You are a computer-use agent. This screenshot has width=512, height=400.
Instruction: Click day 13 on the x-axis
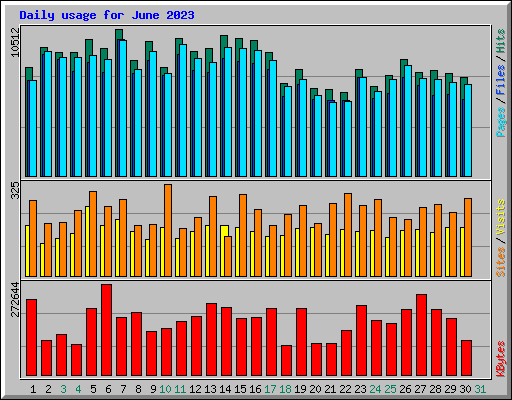click(210, 389)
